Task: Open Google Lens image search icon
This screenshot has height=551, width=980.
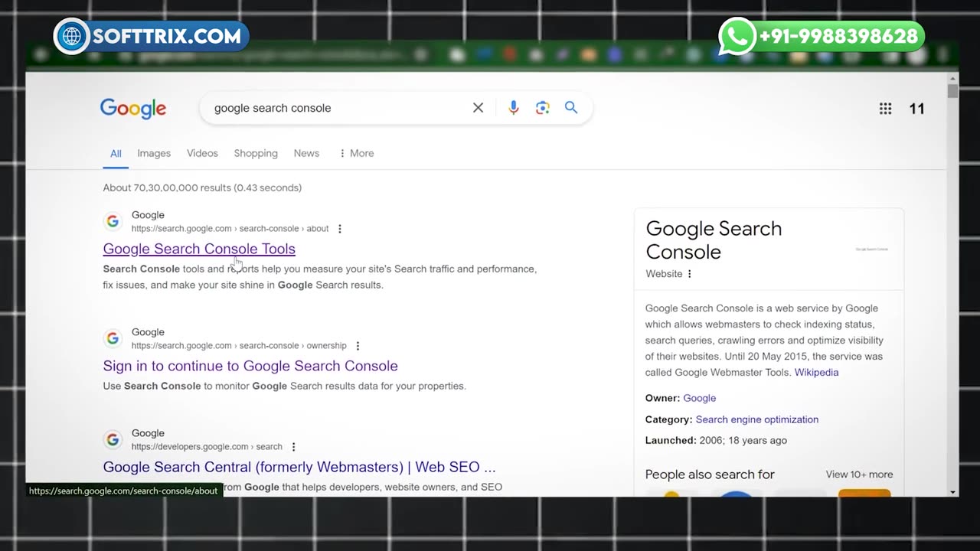Action: 543,108
